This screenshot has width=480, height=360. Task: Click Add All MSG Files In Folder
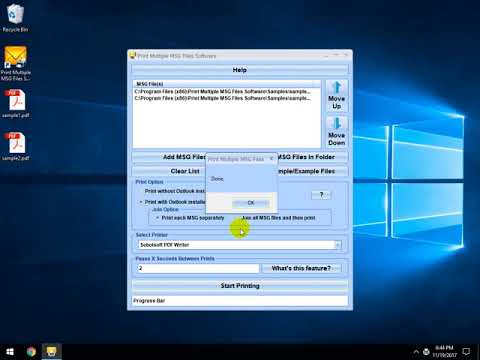tap(313, 157)
